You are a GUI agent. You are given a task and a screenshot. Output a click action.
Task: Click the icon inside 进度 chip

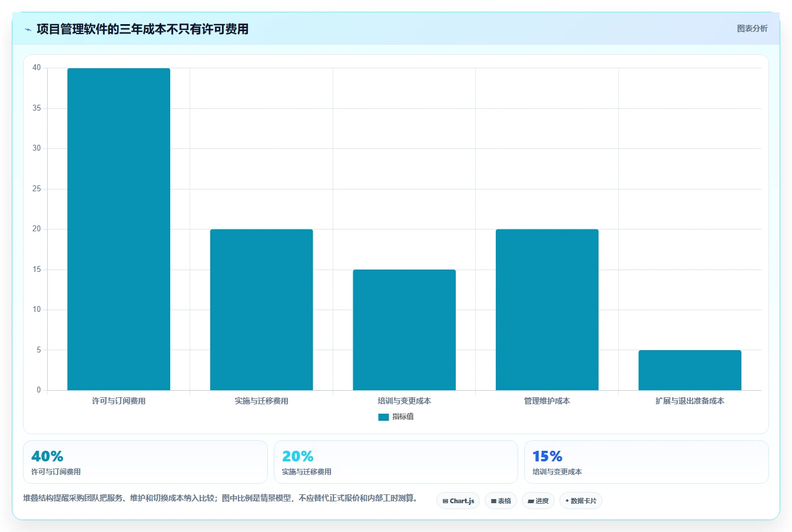[531, 501]
